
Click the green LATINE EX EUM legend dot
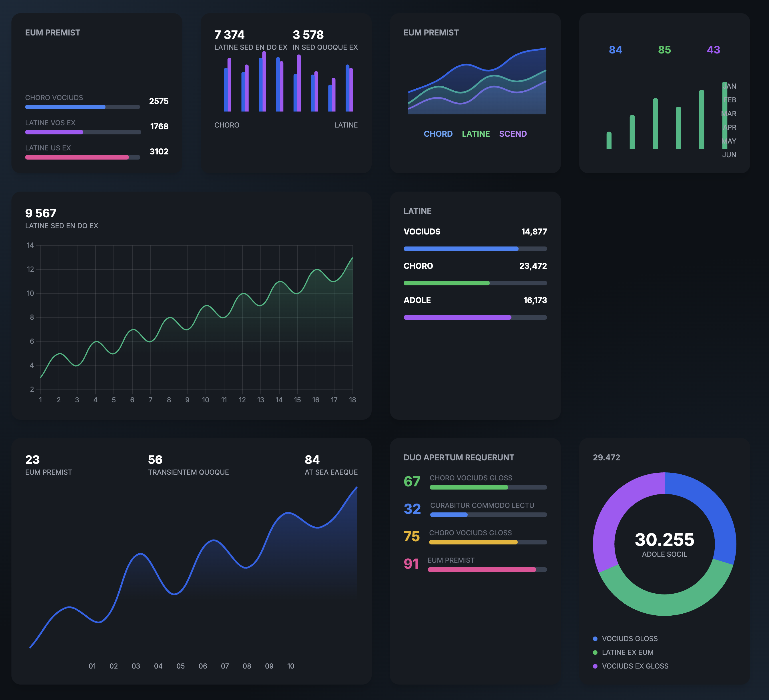[595, 652]
